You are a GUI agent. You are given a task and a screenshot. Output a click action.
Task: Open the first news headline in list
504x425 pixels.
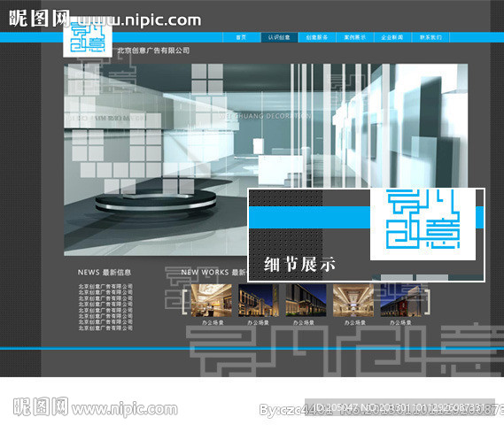[x=105, y=286]
